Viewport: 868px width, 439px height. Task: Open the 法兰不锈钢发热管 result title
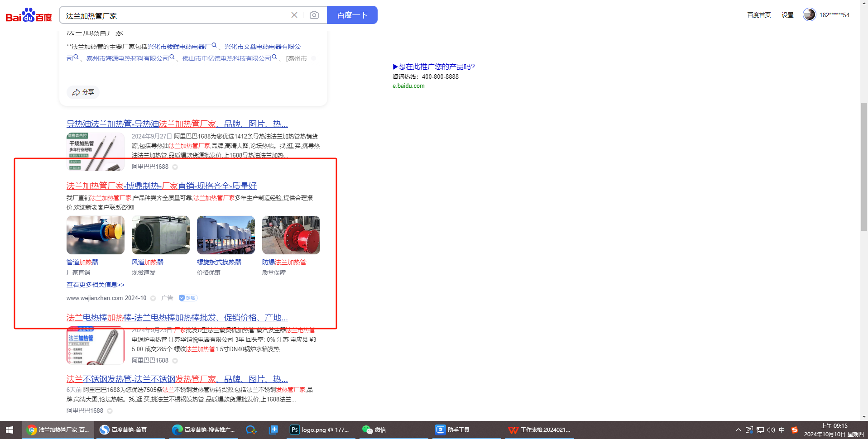[x=177, y=379]
